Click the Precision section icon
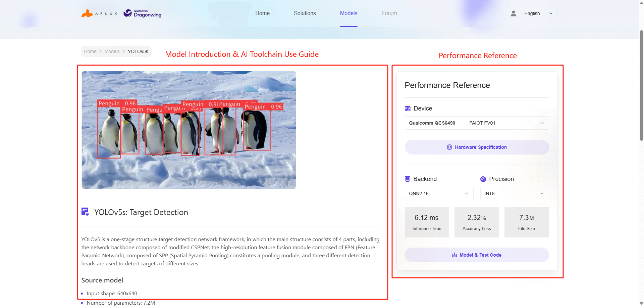The height and width of the screenshot is (306, 644). (483, 179)
